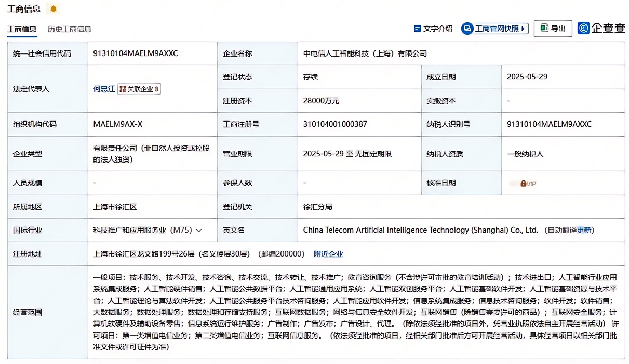Click the 人员规模 label cell

tap(48, 183)
